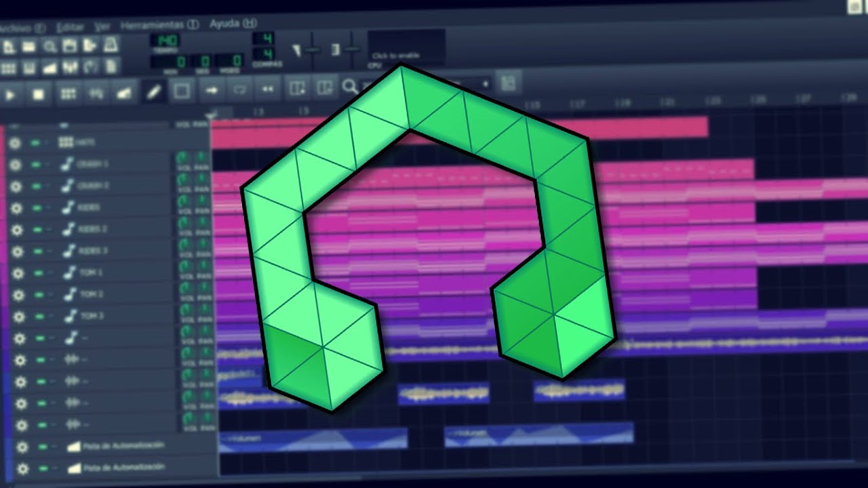
Task: Save the project with floppy icon
Action: pos(69,46)
